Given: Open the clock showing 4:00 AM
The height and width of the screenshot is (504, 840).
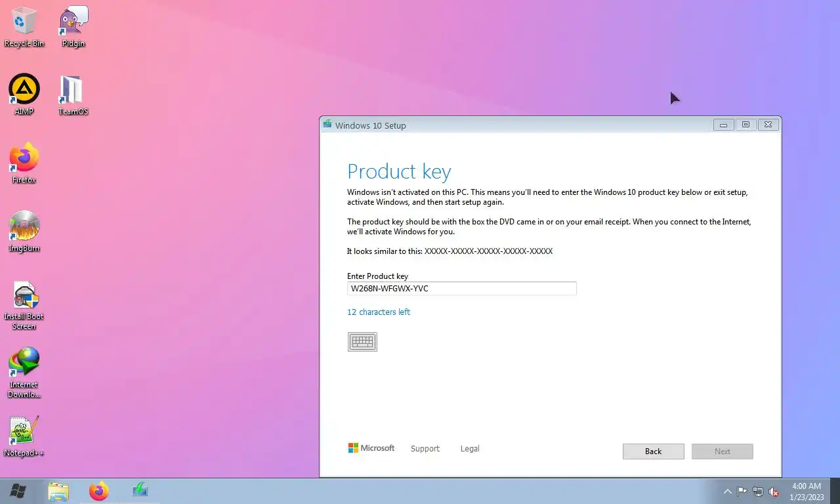Looking at the screenshot, I should click(807, 492).
